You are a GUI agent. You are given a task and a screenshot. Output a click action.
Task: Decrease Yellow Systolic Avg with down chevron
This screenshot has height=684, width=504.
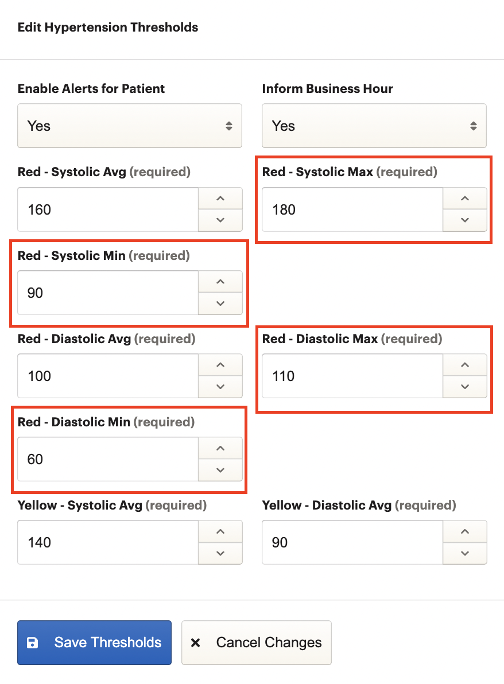[220, 554]
